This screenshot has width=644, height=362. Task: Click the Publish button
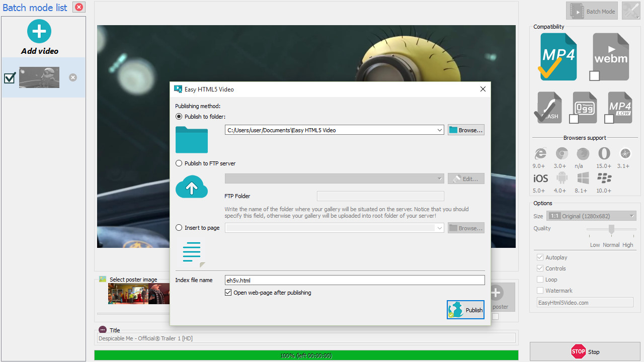point(465,310)
